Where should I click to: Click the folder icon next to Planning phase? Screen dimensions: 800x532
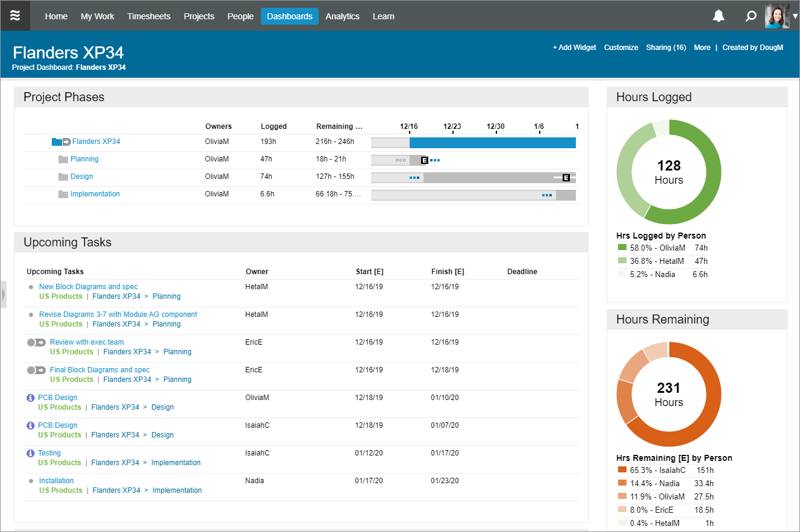(x=63, y=158)
